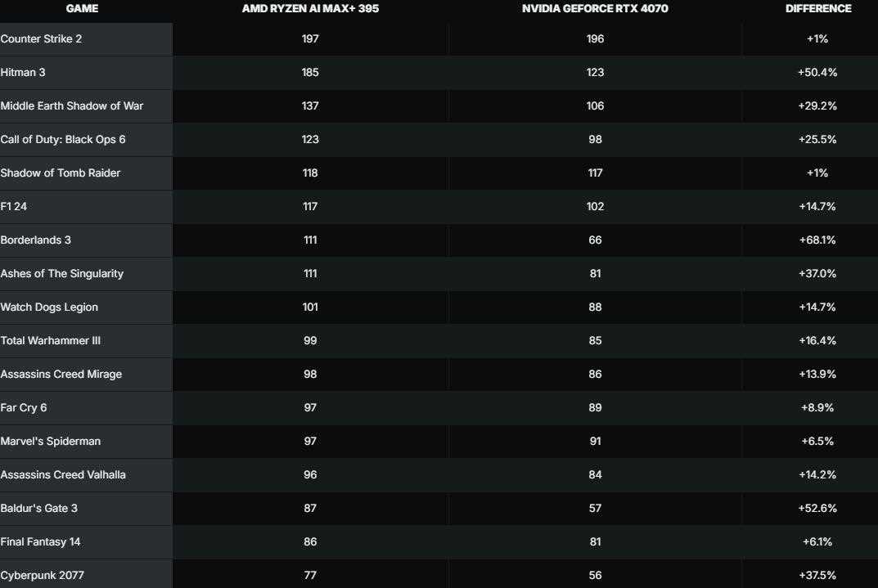Click Assassins Creed Mirage game name

61,375
